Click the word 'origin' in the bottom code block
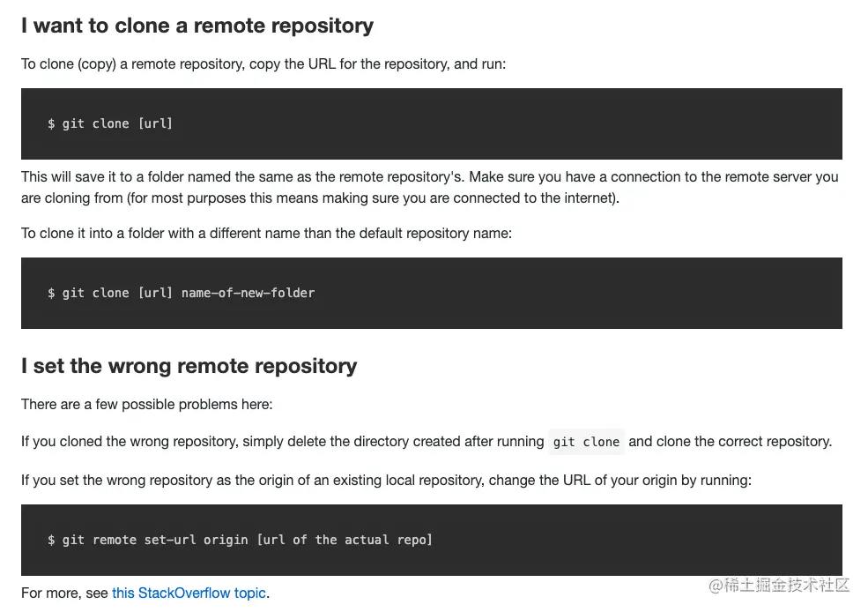 pyautogui.click(x=226, y=540)
